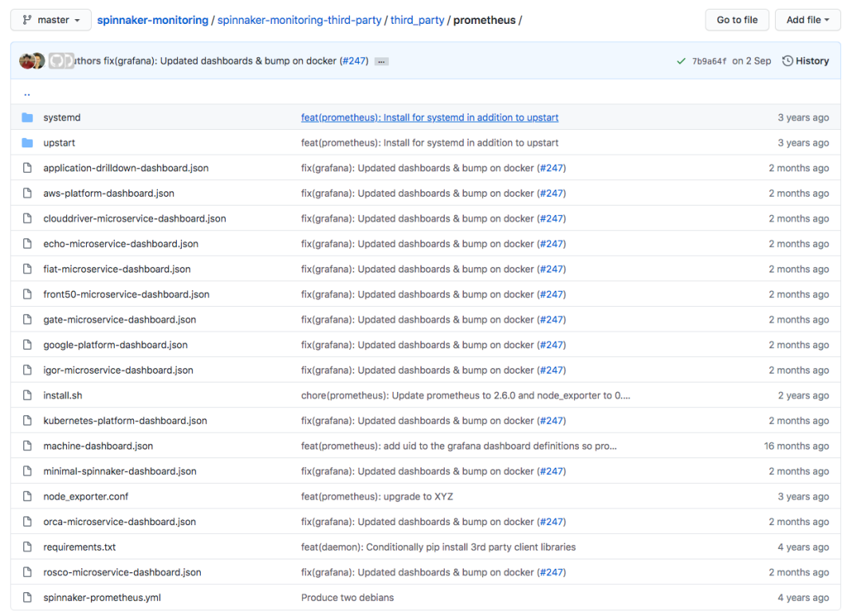Screen dimensions: 861x616
Task: Click file icon for aws-platform-dashboard.json
Action: [27, 194]
